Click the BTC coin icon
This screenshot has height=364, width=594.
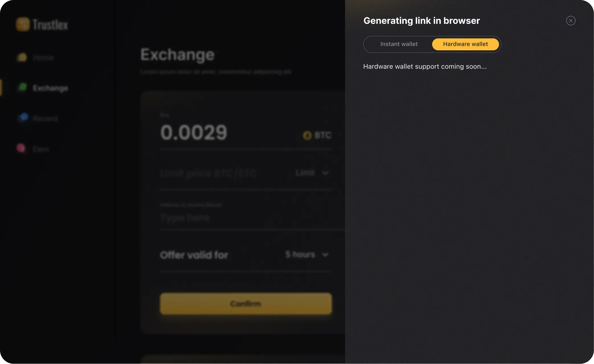(307, 136)
